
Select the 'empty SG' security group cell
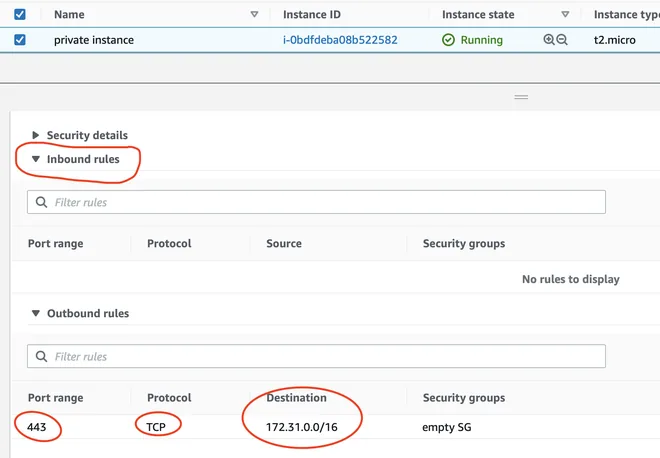coord(447,427)
